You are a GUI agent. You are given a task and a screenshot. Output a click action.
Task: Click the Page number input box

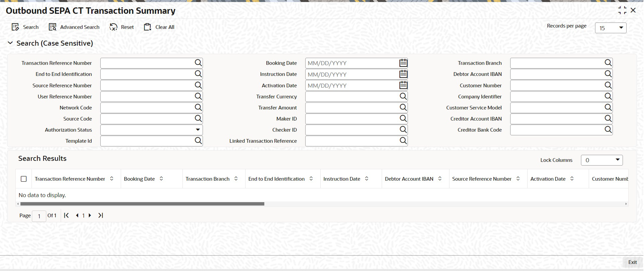click(39, 216)
